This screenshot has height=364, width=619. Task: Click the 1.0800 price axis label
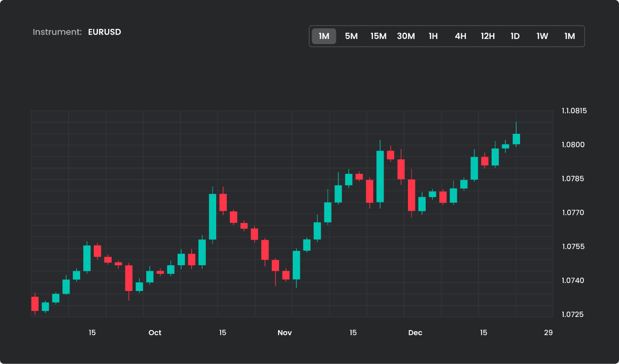(x=574, y=144)
